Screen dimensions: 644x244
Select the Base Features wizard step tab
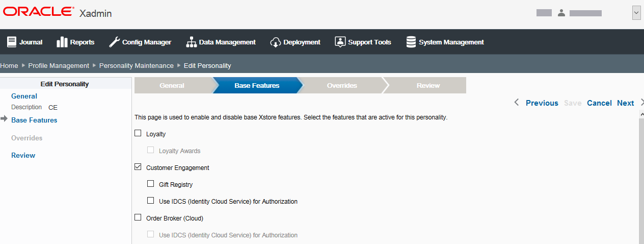(257, 85)
